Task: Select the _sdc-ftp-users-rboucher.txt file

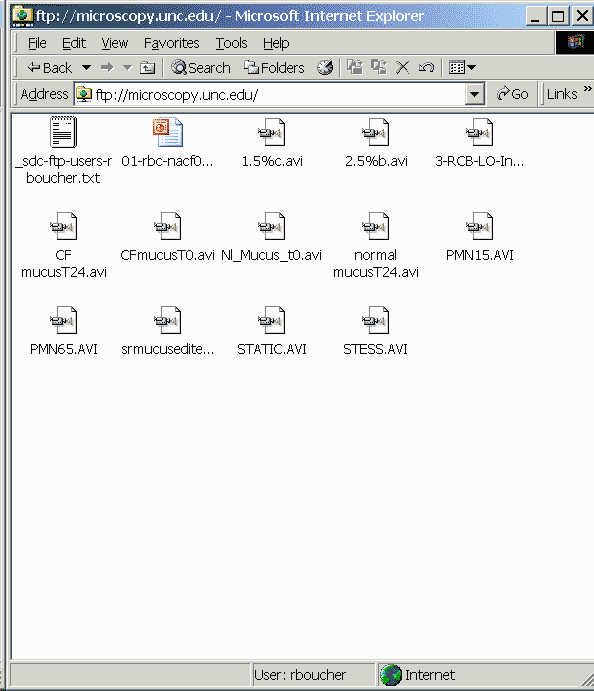Action: pos(63,150)
